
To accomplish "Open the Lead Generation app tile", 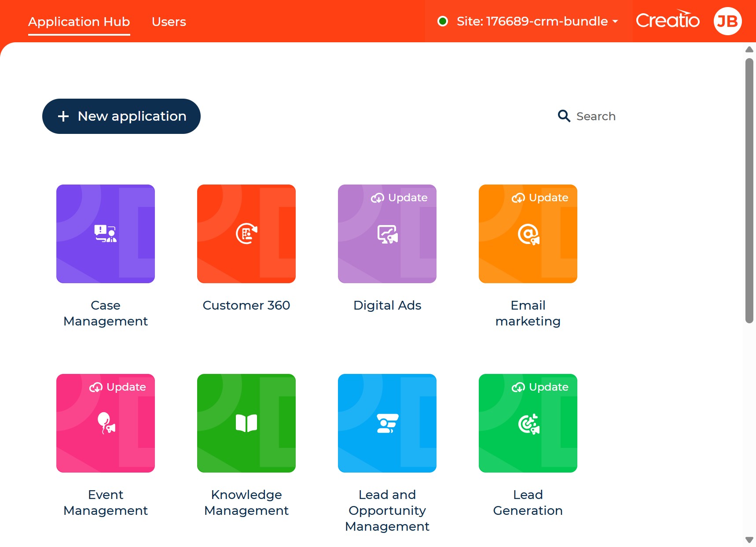I will (x=528, y=423).
